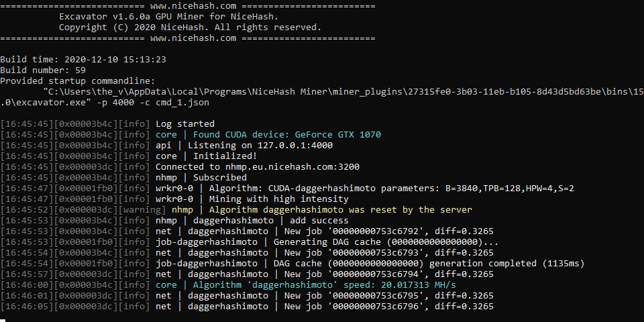
Task: Click the excavator.exe path line with miner_plugins
Action: coord(343,92)
